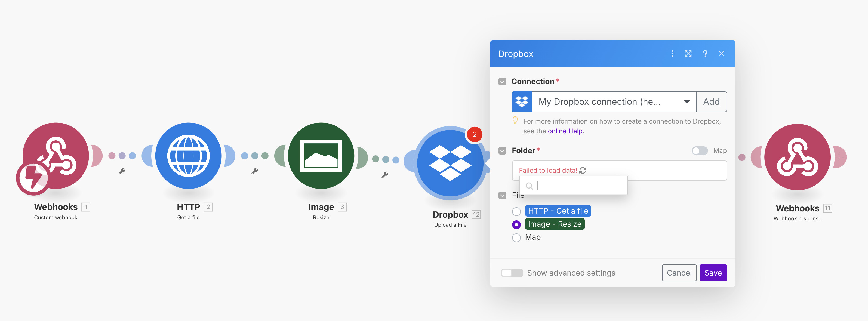Click into the folder search input
This screenshot has height=321, width=868.
click(574, 186)
